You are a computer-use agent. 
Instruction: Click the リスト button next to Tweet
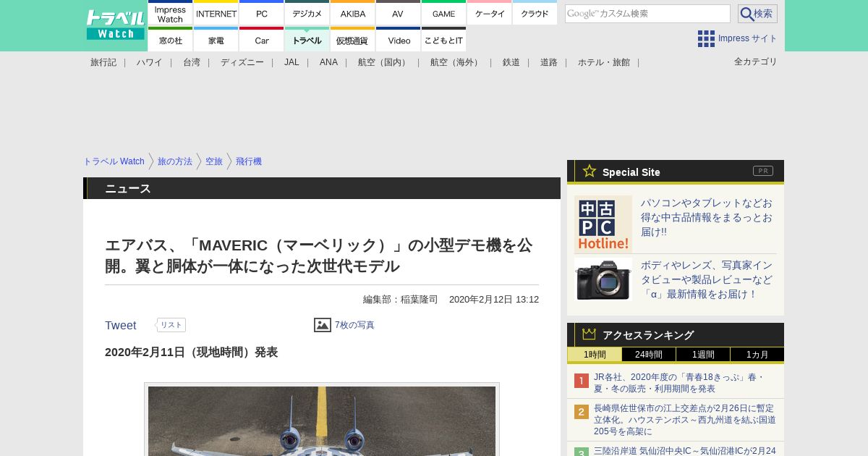click(171, 325)
